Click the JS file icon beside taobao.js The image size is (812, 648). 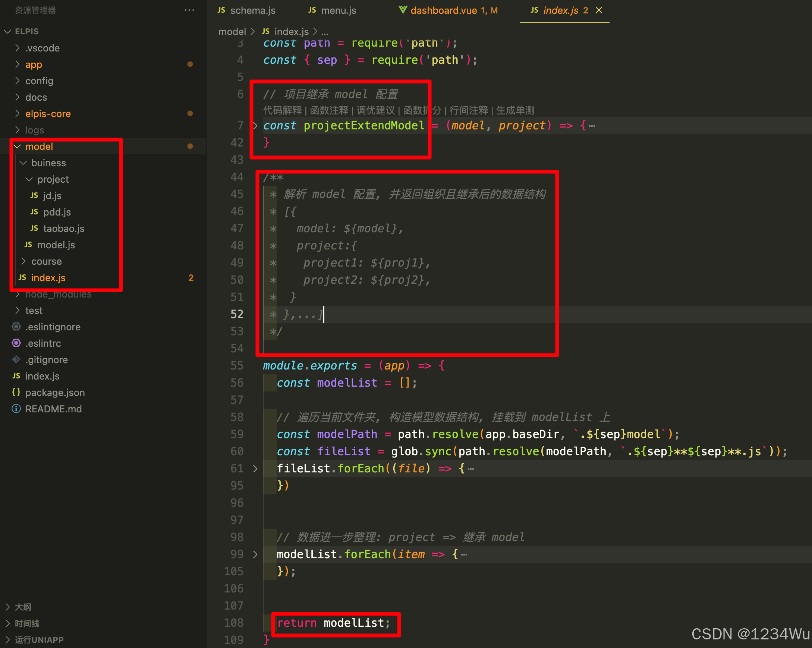[34, 228]
